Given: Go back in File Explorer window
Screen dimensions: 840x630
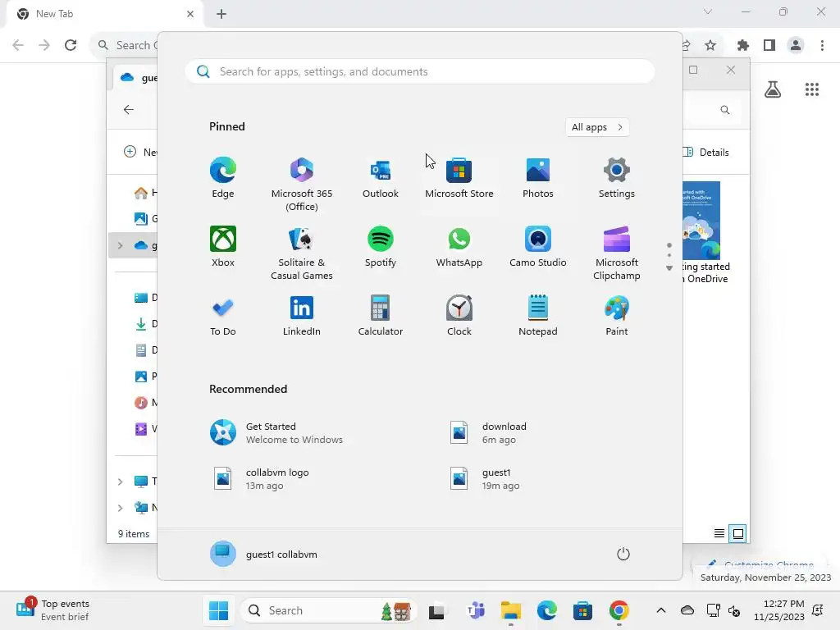Looking at the screenshot, I should (x=129, y=110).
